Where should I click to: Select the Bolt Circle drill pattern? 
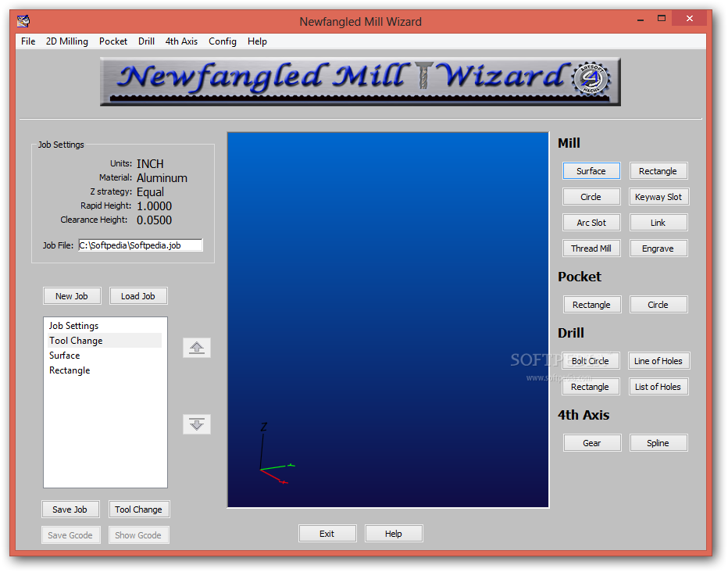tap(590, 361)
